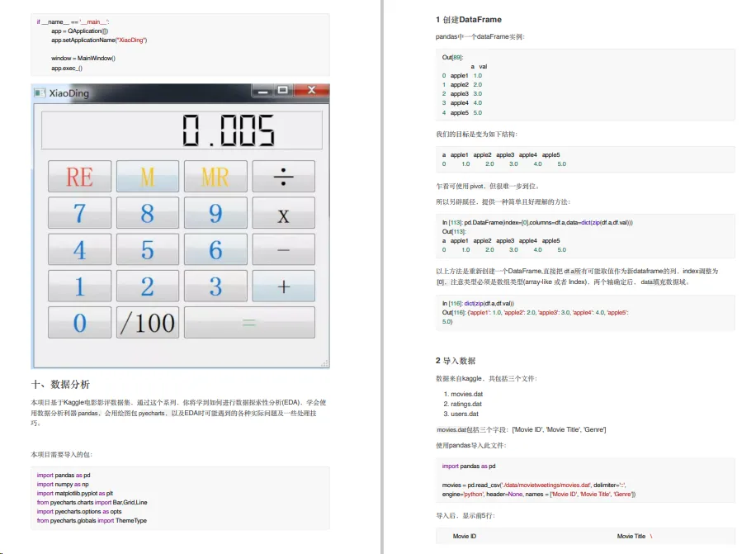Click 'from pyecharts.globals import ThemeType' line
756x554 pixels.
(92, 521)
